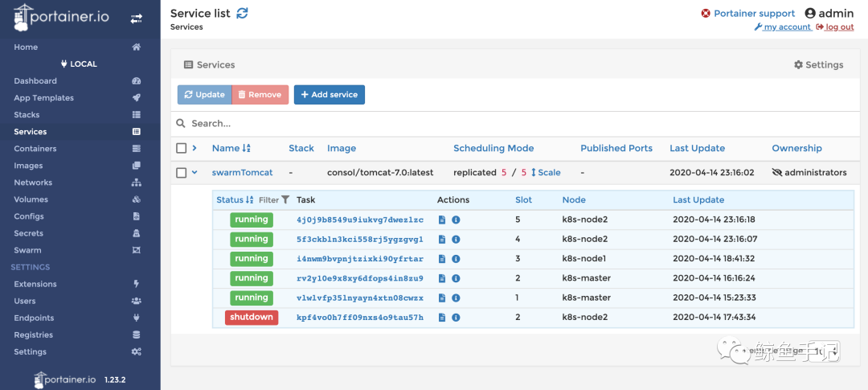The height and width of the screenshot is (390, 868).
Task: Click the inspect info icon for slot 5 task
Action: pyautogui.click(x=456, y=220)
